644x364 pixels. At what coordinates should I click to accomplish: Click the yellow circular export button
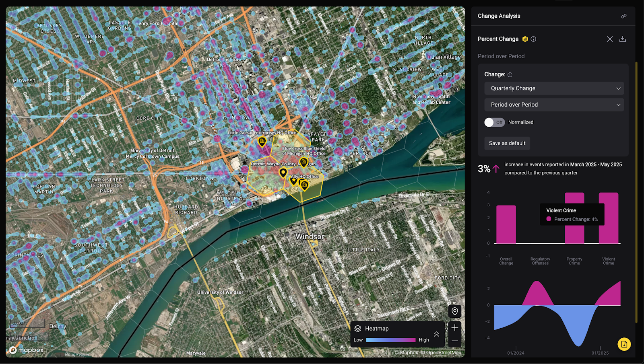tap(624, 344)
